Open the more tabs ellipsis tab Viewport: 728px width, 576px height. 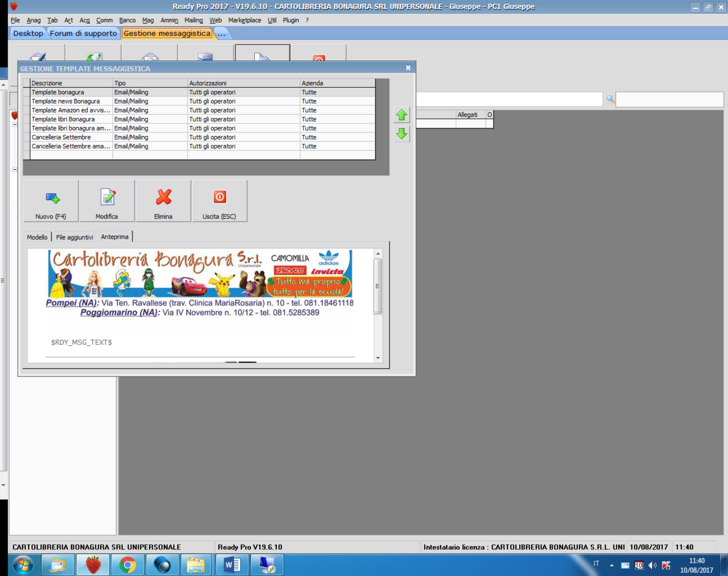point(221,33)
